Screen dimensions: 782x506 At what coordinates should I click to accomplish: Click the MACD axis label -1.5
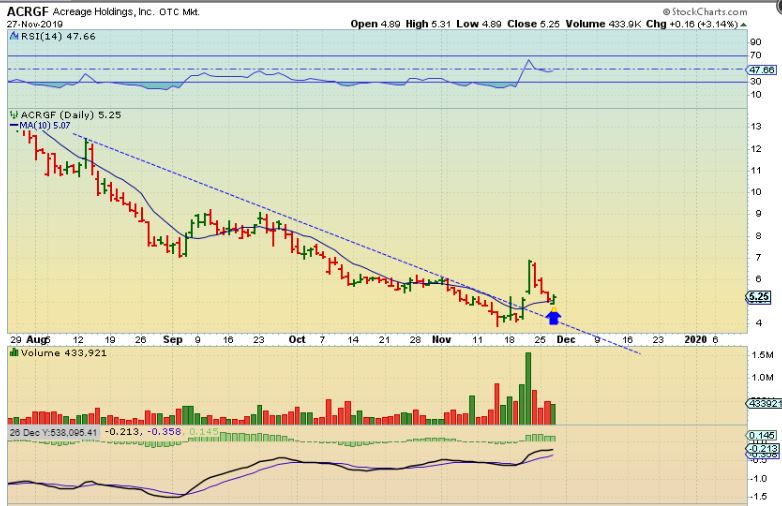coord(759,497)
